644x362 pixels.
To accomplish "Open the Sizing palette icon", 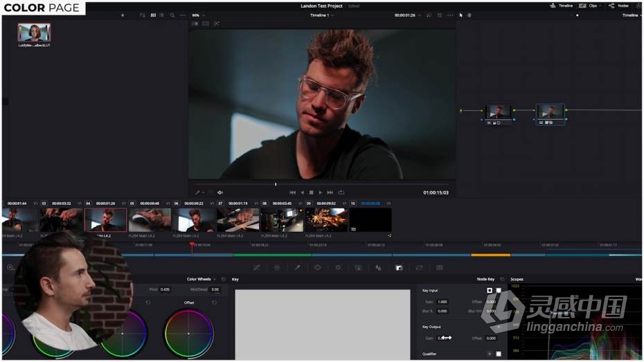I will point(419,268).
